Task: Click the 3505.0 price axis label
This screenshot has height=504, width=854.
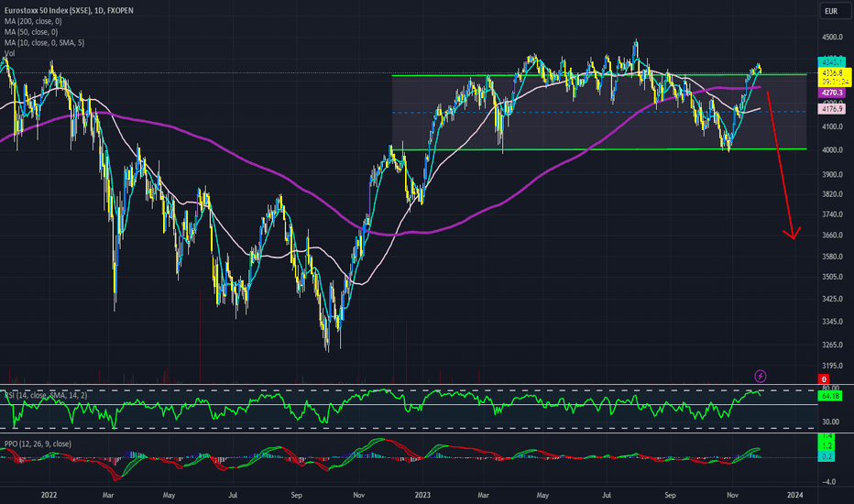Action: [833, 277]
